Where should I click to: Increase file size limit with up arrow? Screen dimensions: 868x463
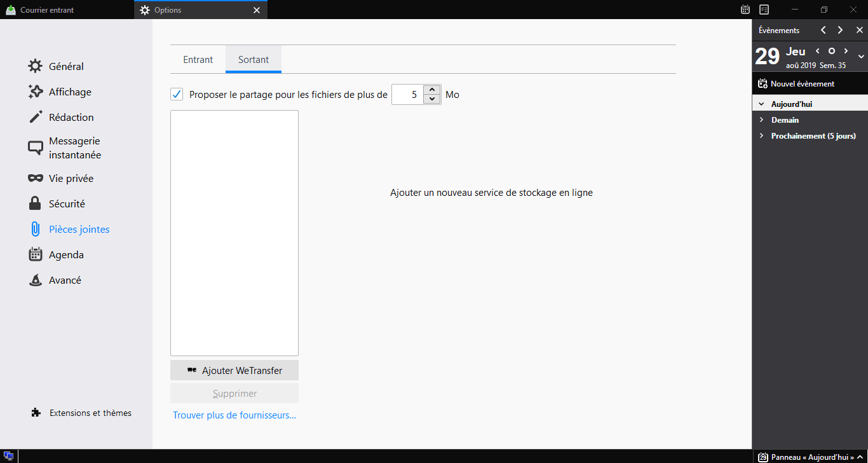click(432, 90)
